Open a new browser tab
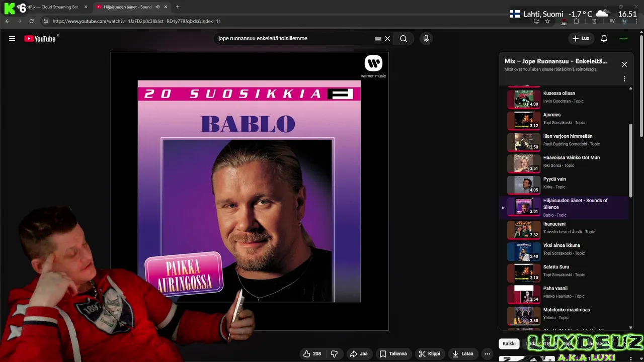The image size is (644, 362). pos(178,7)
